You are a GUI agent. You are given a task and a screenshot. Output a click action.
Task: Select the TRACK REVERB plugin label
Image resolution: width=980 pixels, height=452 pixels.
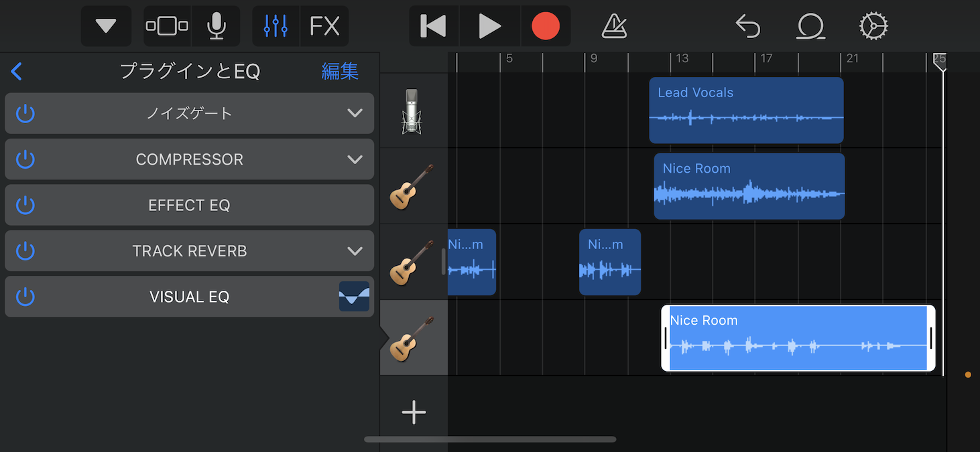pyautogui.click(x=190, y=251)
